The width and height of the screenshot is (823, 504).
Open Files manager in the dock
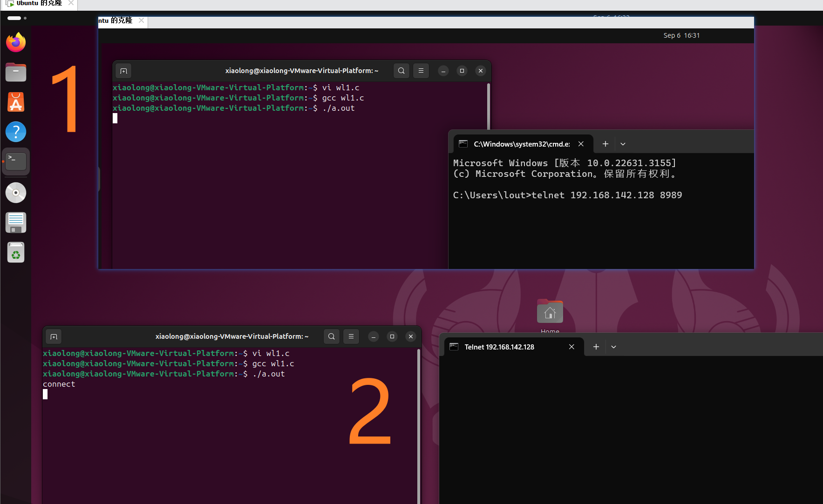pyautogui.click(x=16, y=72)
